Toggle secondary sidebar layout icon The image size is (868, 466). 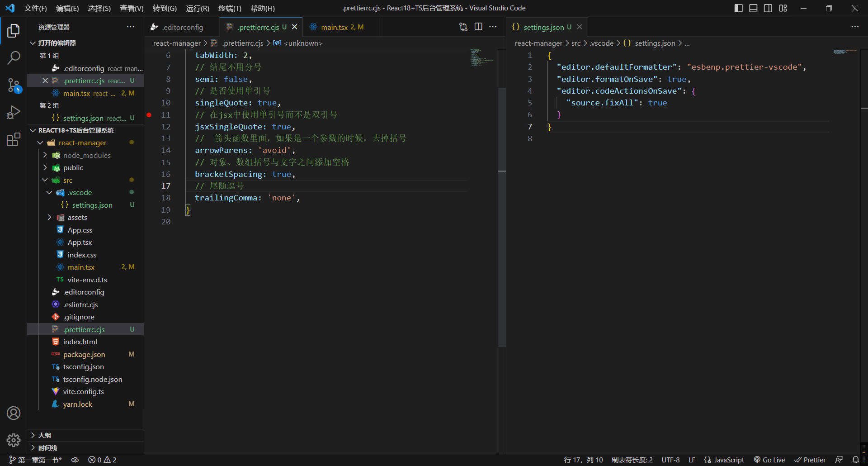click(768, 8)
